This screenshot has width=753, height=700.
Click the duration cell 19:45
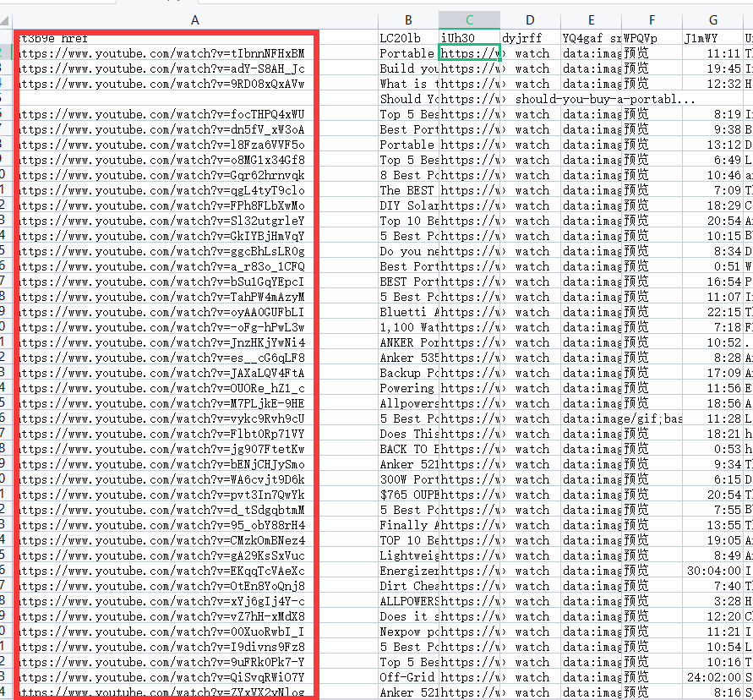[x=712, y=68]
